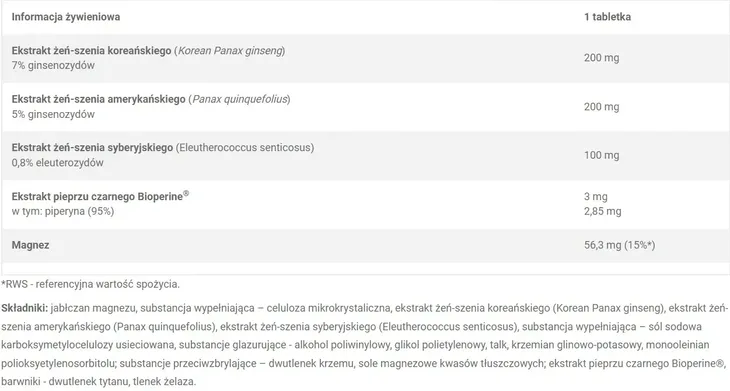Select the '0,8% eleuterozydów' text

click(58, 162)
